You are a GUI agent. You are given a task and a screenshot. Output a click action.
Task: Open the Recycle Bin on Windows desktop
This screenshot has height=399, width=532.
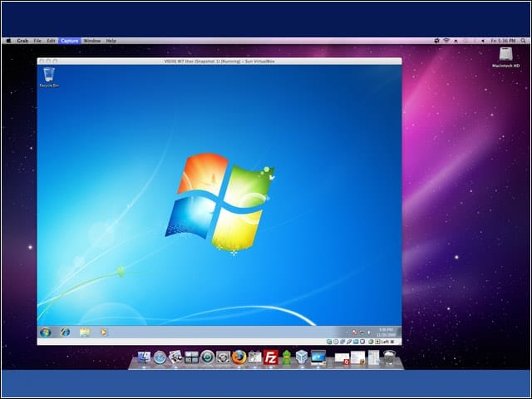[48, 77]
